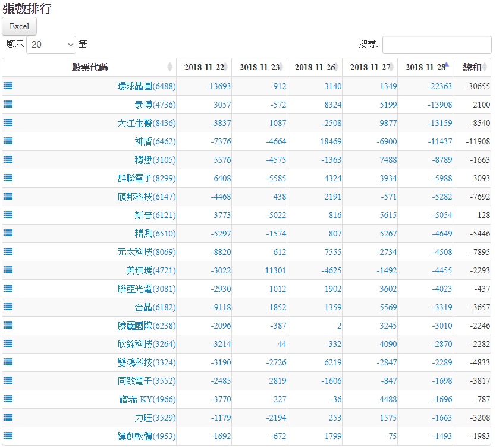Screen dimensions: 496x448
Task: Open the 大江生醫(8436) stock link
Action: pyautogui.click(x=146, y=123)
